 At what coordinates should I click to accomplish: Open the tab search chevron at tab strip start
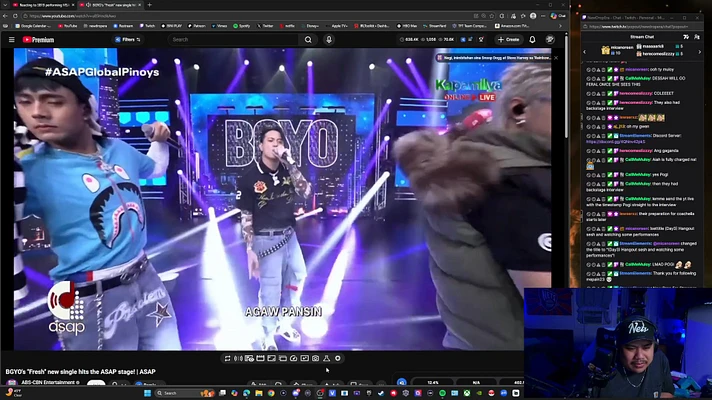(5, 5)
